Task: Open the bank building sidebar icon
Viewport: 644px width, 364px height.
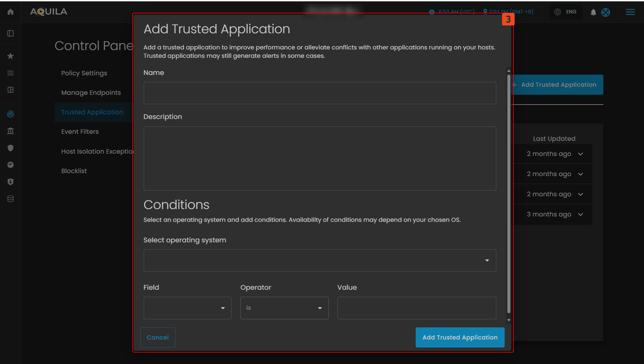Action: click(10, 131)
